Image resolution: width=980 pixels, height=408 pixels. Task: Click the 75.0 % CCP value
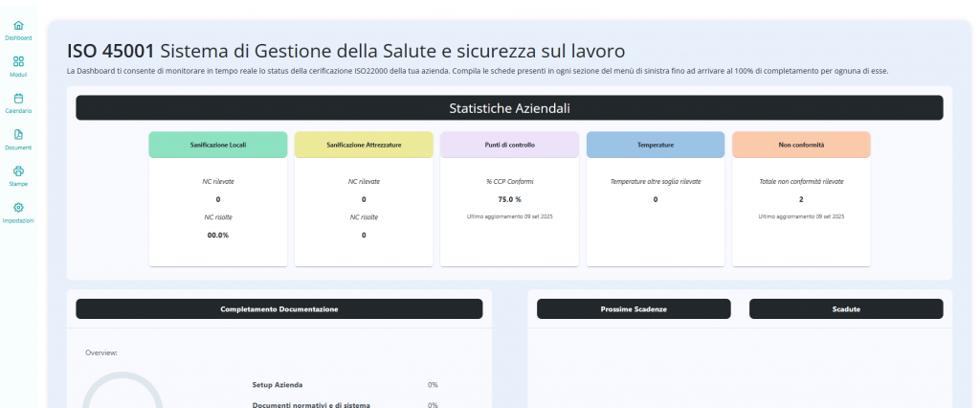click(509, 199)
